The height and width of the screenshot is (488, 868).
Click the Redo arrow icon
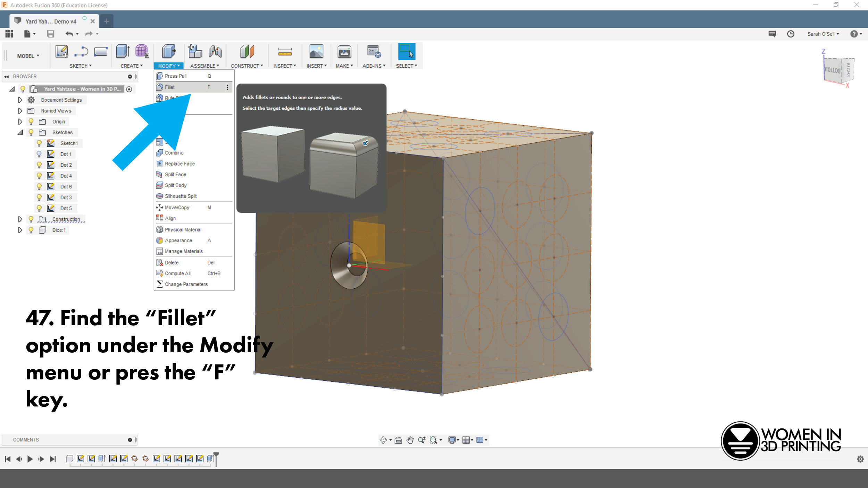[89, 34]
